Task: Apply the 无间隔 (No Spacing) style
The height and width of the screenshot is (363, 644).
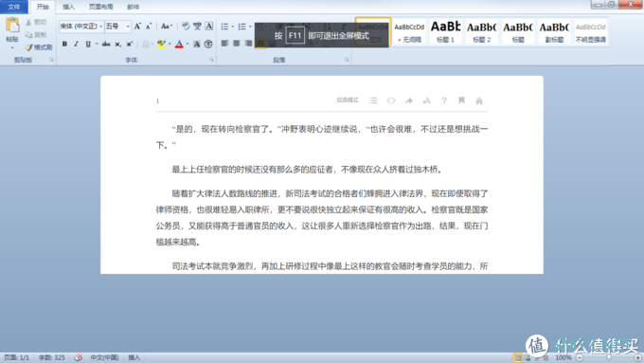Action: [409, 32]
